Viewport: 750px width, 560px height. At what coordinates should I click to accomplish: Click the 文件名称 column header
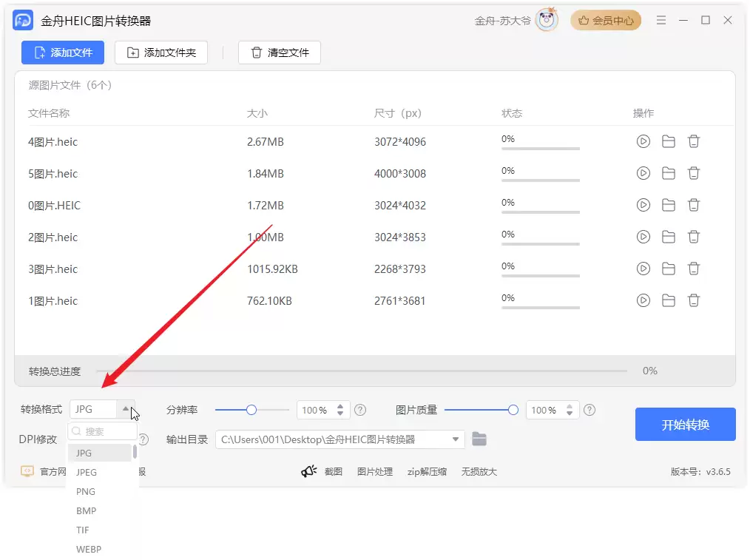(x=49, y=113)
